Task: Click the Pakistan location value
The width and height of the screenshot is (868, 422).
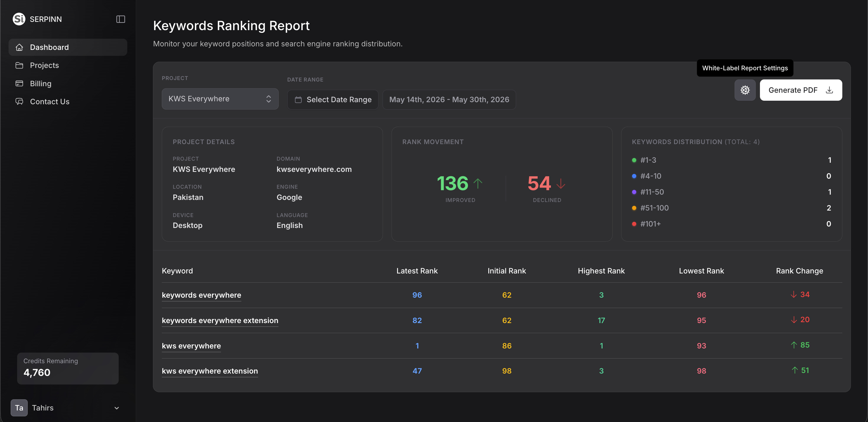Action: (x=188, y=197)
